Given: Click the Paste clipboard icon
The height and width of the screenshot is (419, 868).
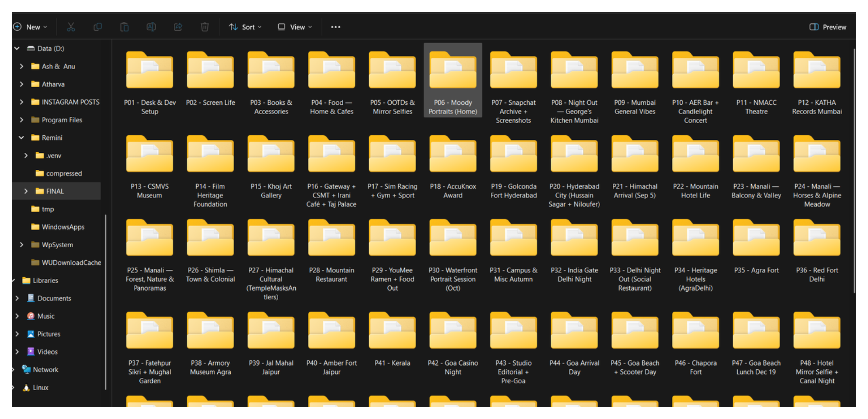Looking at the screenshot, I should click(124, 27).
